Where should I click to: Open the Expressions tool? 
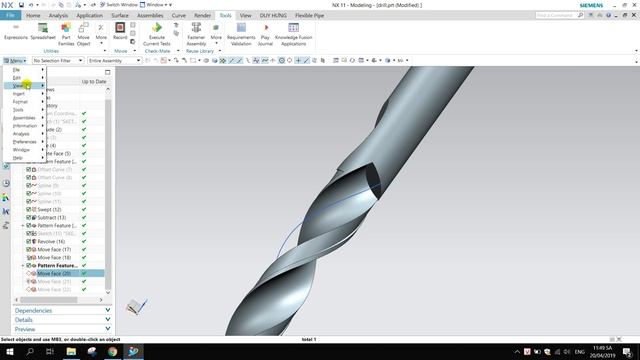16,31
